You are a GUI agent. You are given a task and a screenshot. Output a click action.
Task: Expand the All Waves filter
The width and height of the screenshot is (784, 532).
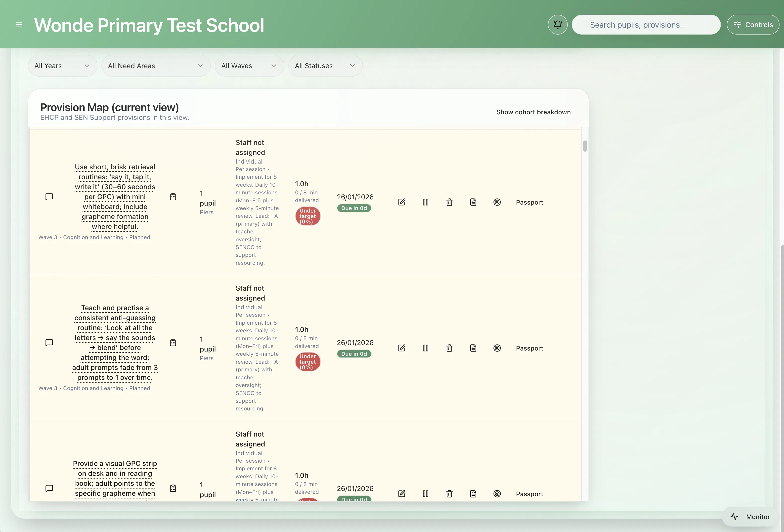pos(249,66)
